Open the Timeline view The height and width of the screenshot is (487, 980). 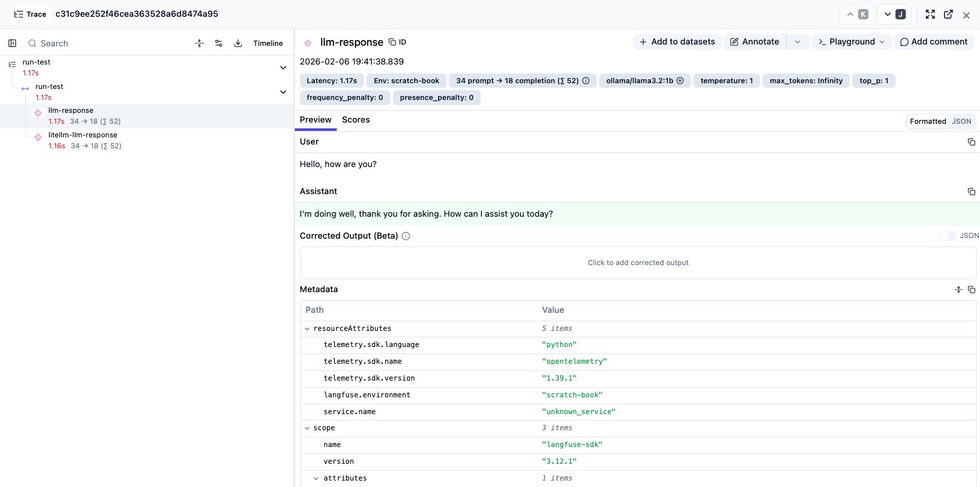point(268,43)
